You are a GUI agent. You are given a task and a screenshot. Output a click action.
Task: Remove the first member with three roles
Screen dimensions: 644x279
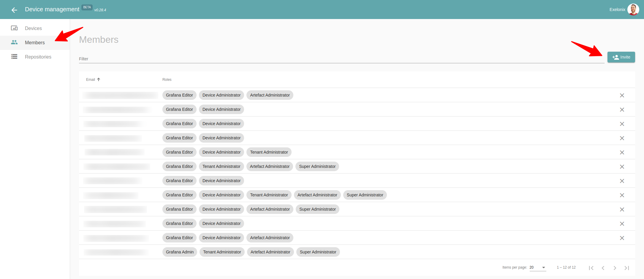pyautogui.click(x=622, y=95)
